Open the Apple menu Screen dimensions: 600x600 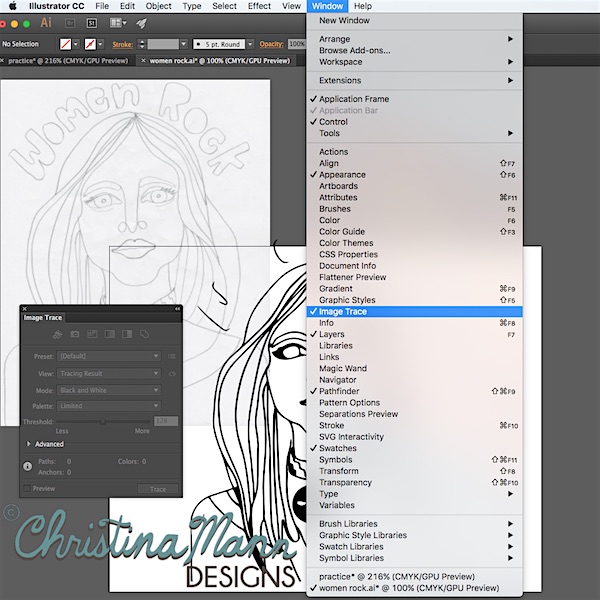[13, 6]
